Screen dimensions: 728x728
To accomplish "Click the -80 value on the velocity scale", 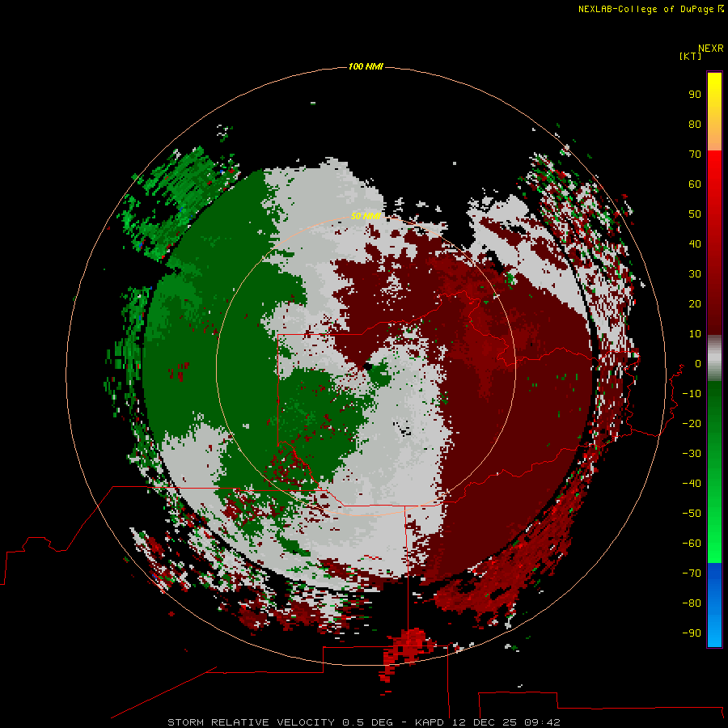I will pyautogui.click(x=692, y=603).
